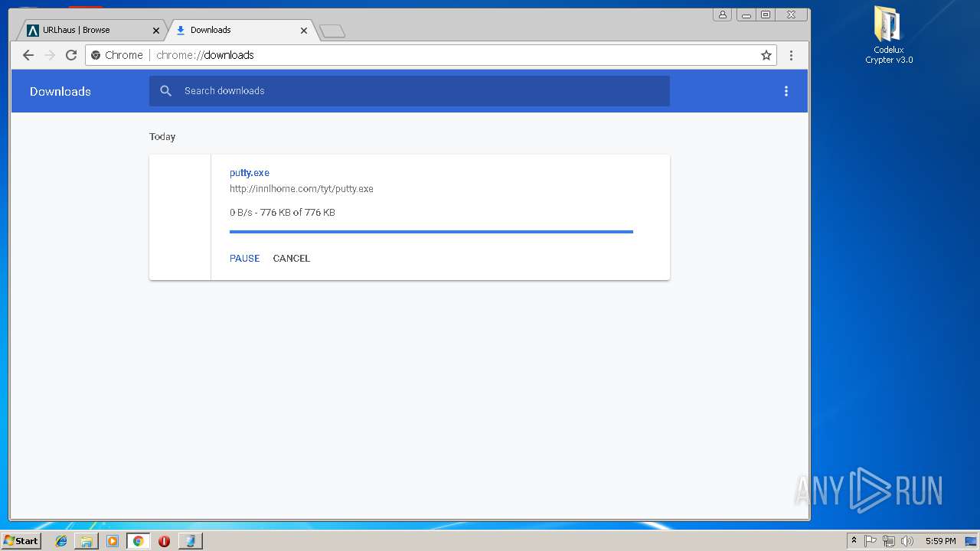Click the Chrome user profile icon
Screen dimensions: 980x551
(x=722, y=15)
